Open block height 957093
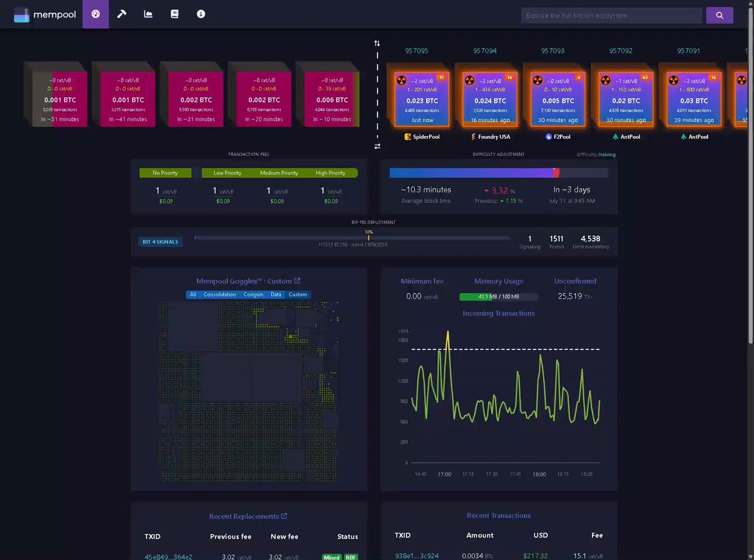The height and width of the screenshot is (560, 754). (553, 51)
